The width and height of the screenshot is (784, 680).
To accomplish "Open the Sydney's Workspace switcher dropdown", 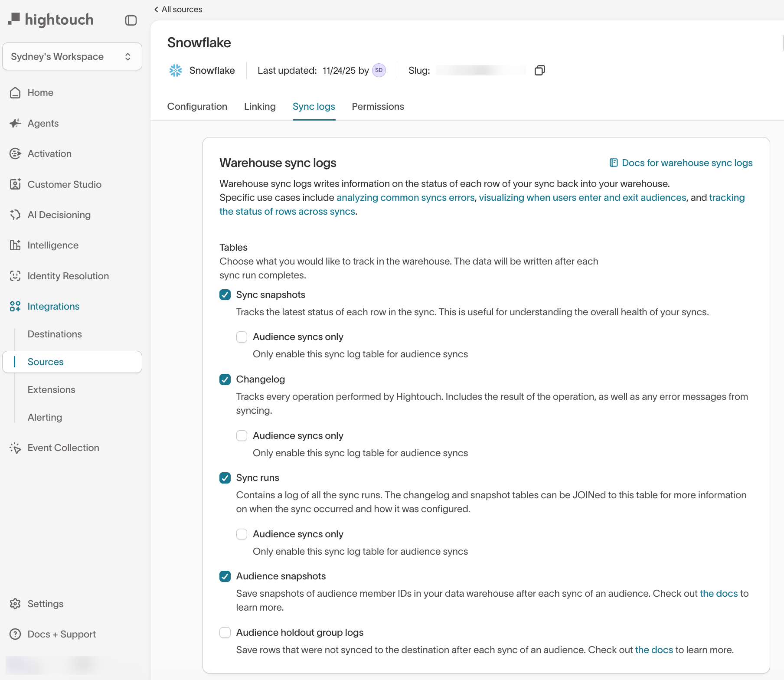I will [x=72, y=56].
